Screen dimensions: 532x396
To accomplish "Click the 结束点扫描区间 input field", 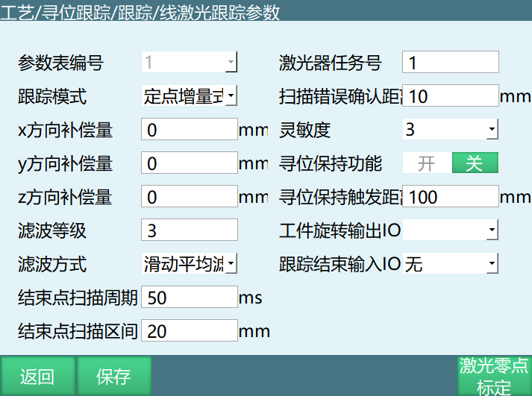I will pos(189,331).
